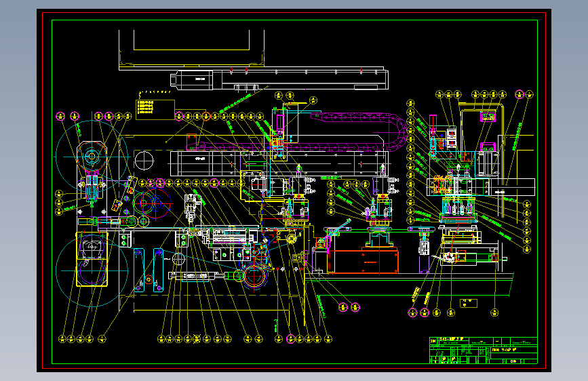Select the small yellow boxed label near bottom right

[x=469, y=303]
